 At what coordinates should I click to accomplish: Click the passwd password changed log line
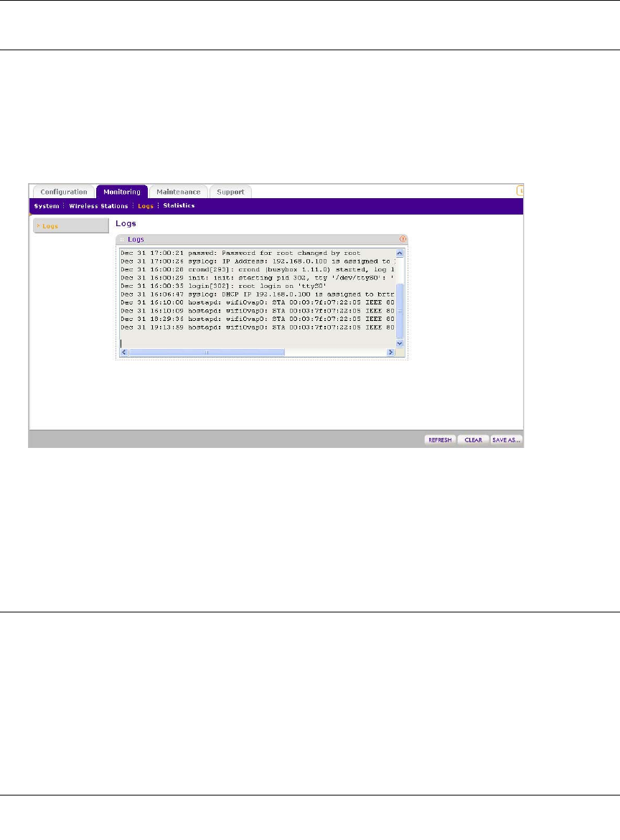coord(240,253)
